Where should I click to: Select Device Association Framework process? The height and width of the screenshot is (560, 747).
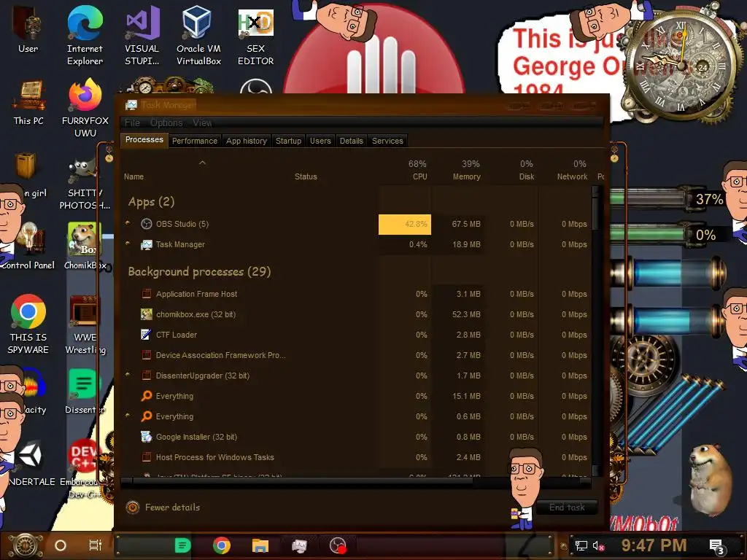356,355
